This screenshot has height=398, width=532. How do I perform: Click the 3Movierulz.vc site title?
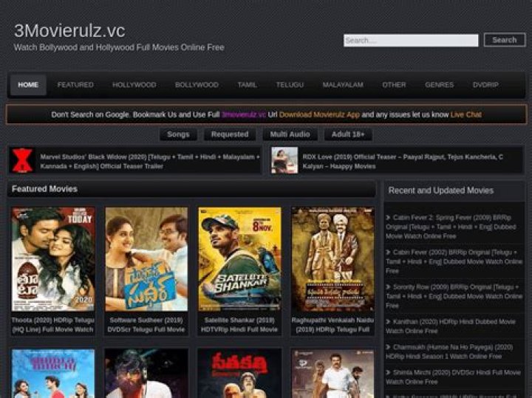(69, 31)
